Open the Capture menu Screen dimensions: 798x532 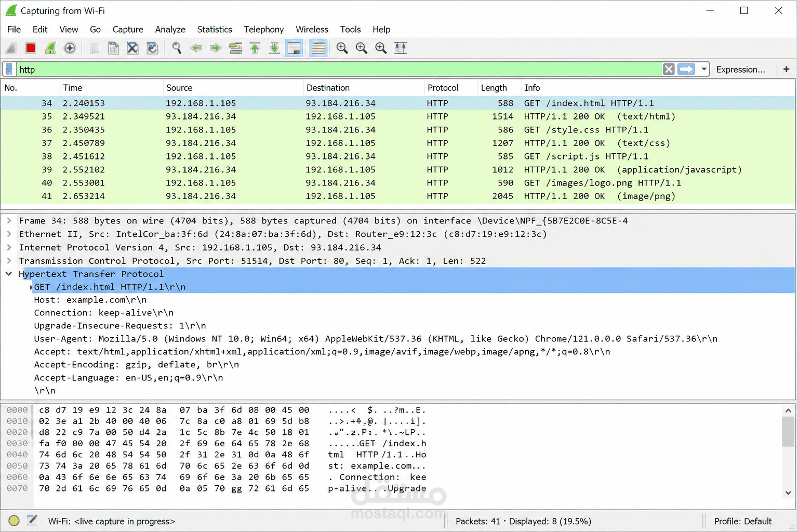128,30
